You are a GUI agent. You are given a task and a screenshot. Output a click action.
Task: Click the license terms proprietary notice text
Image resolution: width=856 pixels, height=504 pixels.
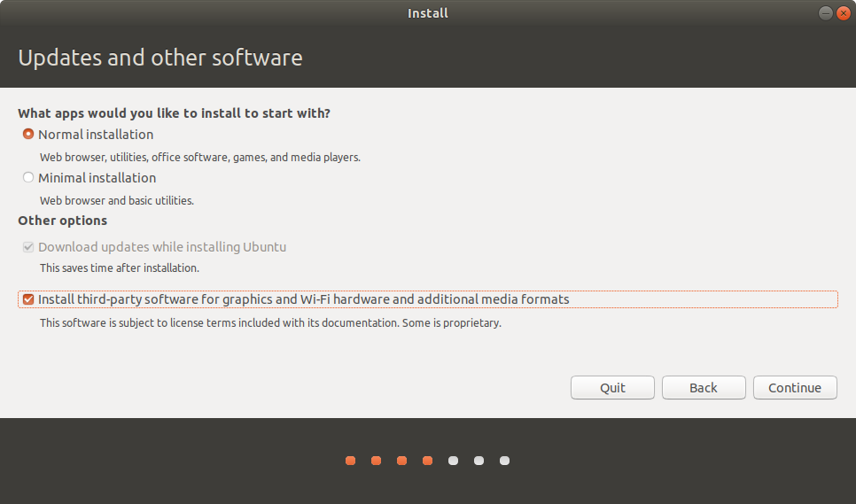pyautogui.click(x=270, y=323)
